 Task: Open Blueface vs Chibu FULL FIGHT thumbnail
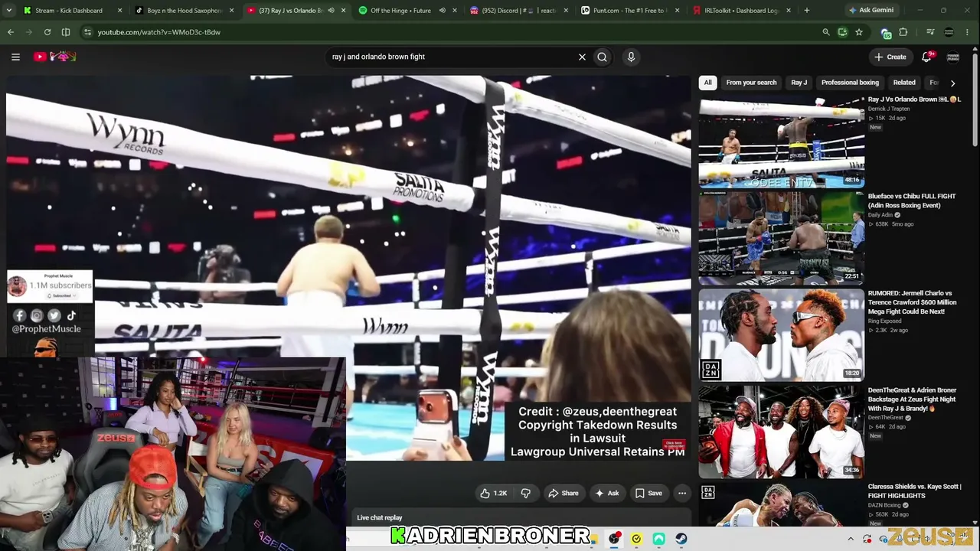[x=782, y=237]
